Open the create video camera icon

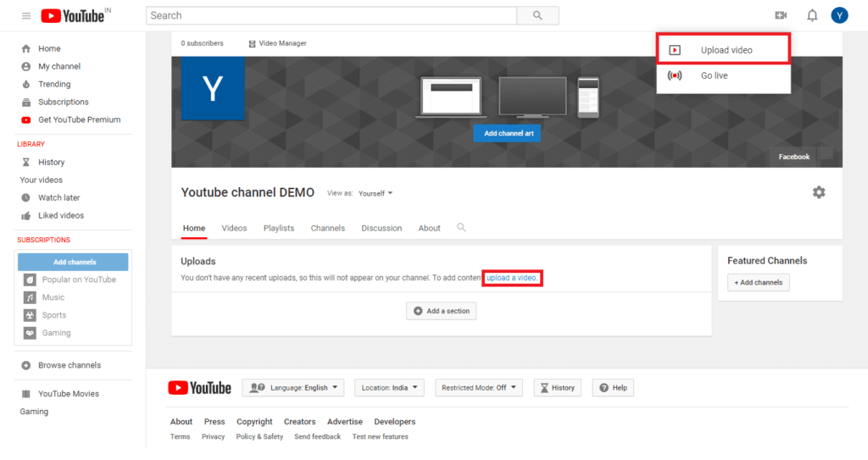(781, 15)
